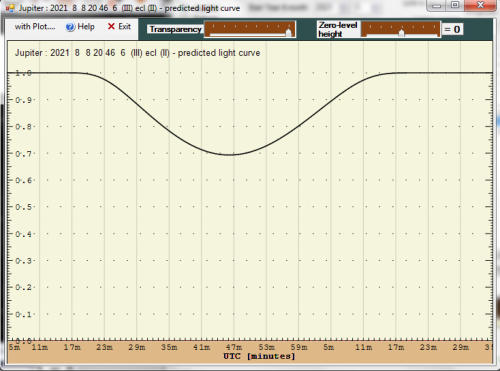Click the Zero-level height slider thumb
Screen dimensions: 500x371
click(402, 32)
